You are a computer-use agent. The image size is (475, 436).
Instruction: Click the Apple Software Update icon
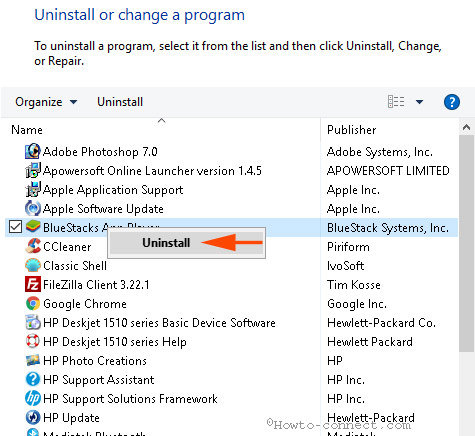pyautogui.click(x=33, y=208)
